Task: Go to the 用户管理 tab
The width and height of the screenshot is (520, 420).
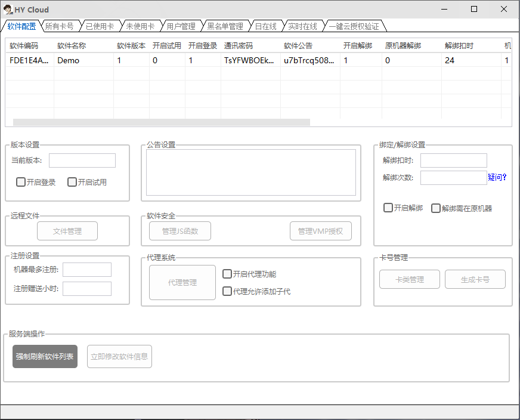Action: coord(181,26)
